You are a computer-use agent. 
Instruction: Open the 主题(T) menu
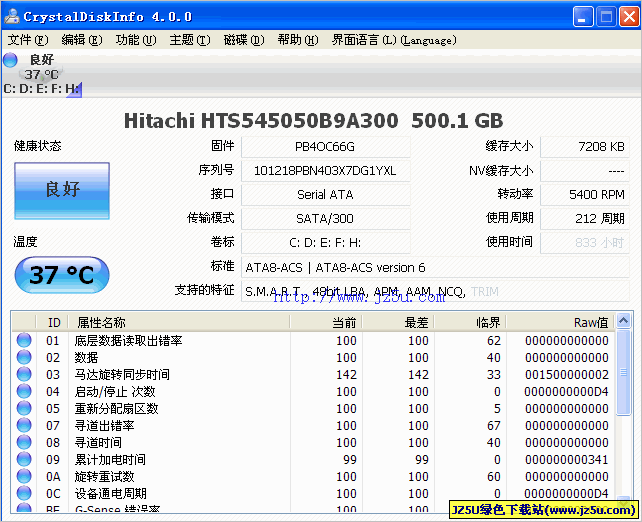pyautogui.click(x=190, y=40)
